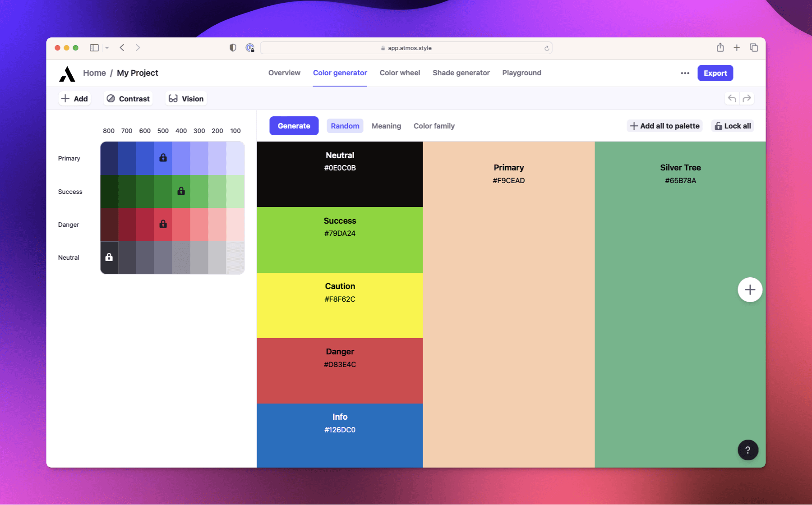This screenshot has height=505, width=812.
Task: Open the Shade generator tab
Action: click(x=461, y=73)
